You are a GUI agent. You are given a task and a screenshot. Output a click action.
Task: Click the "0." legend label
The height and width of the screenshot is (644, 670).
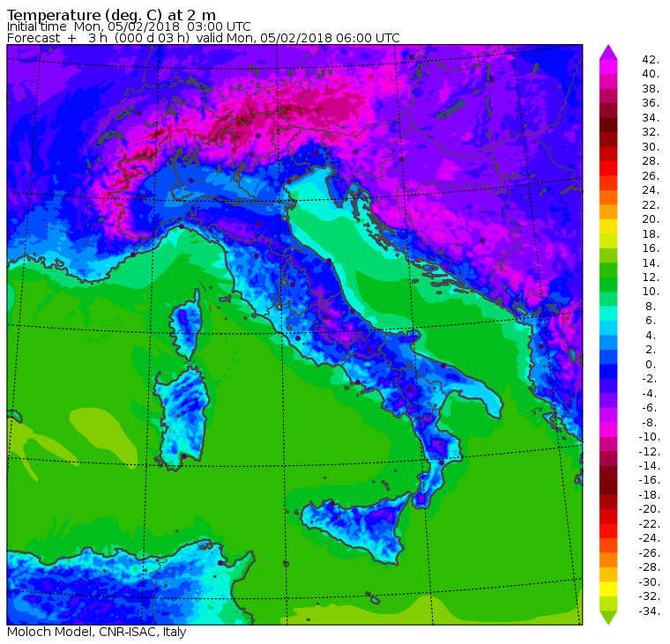click(651, 365)
